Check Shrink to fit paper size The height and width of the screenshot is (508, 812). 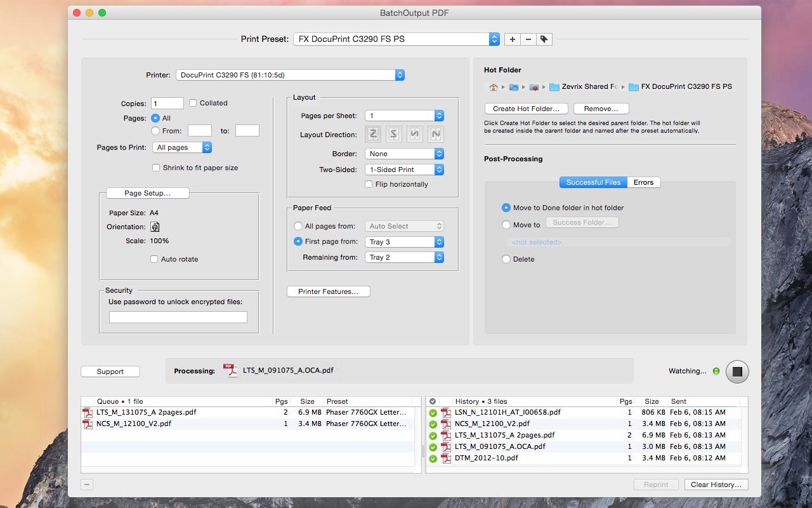click(x=156, y=168)
